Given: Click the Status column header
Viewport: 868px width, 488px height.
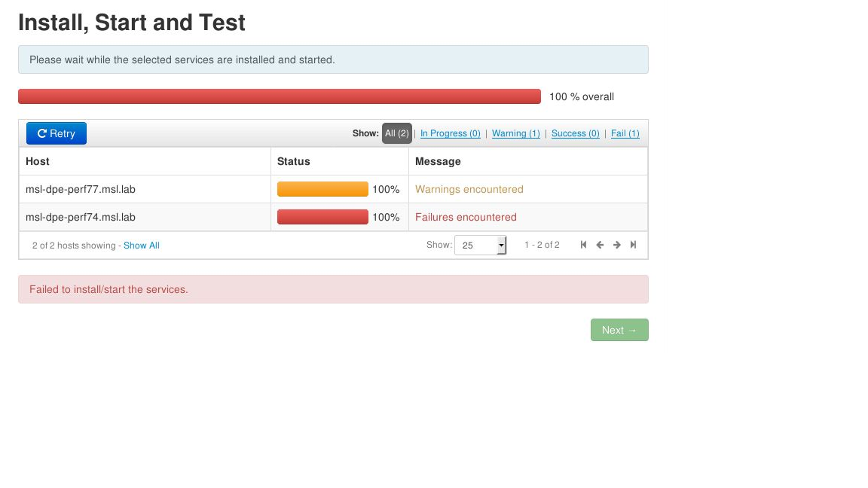Looking at the screenshot, I should coord(293,161).
